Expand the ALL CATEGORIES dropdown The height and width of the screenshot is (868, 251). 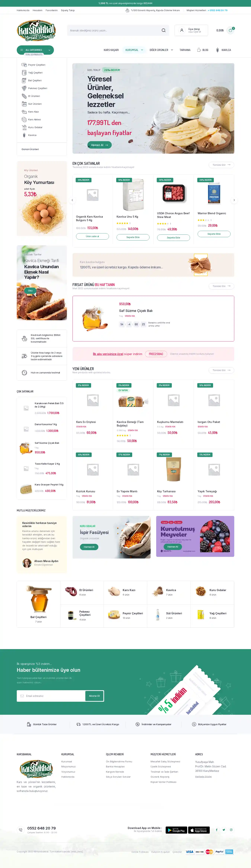click(x=35, y=50)
